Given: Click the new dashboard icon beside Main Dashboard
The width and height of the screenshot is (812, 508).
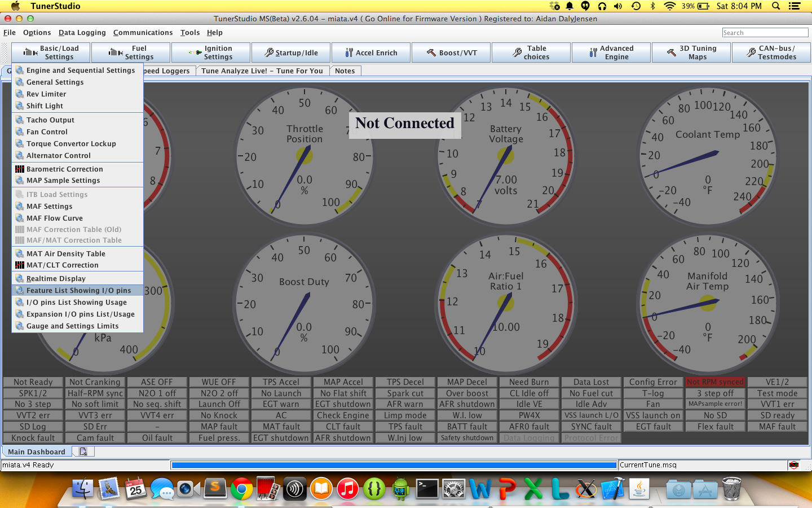Looking at the screenshot, I should (83, 452).
